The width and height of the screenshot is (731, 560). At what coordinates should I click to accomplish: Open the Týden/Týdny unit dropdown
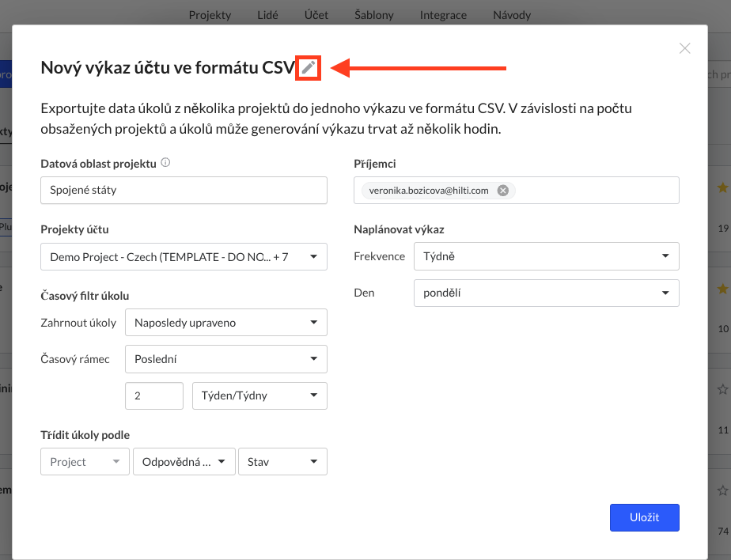point(259,395)
